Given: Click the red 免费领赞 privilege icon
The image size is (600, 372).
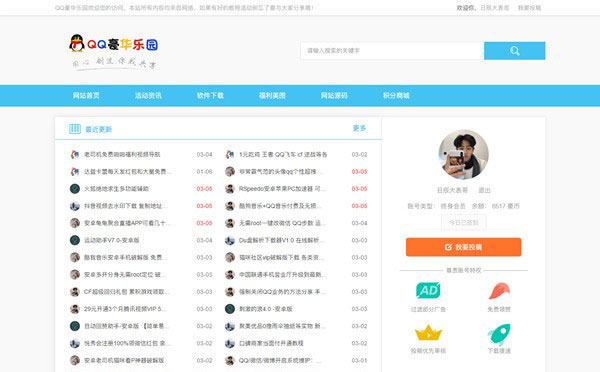Looking at the screenshot, I should coord(499,291).
